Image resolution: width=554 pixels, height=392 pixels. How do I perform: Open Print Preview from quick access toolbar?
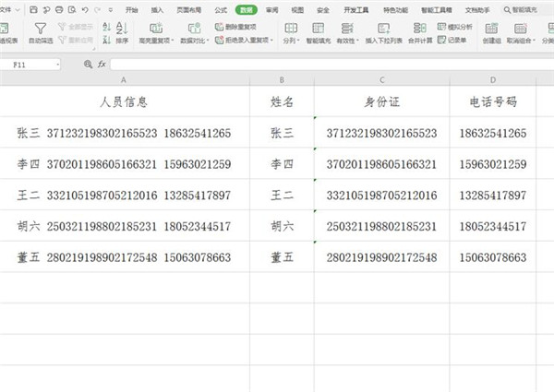coord(72,10)
